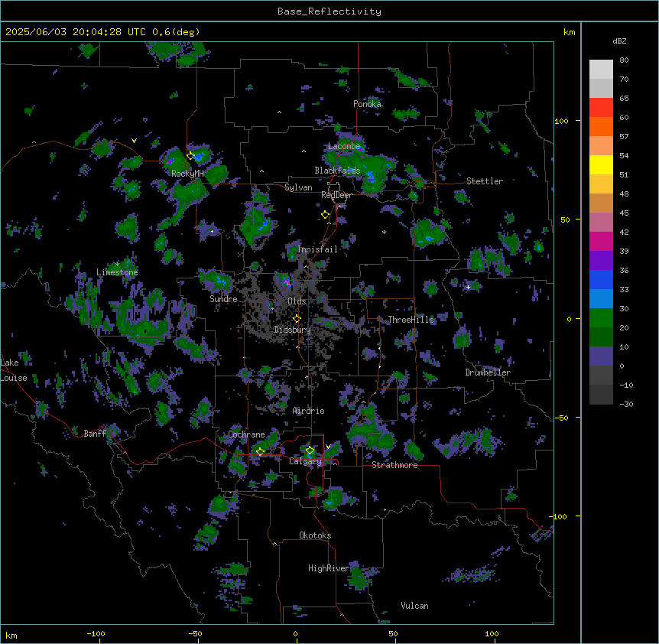Click the yellow diamond marker above Didsbury
This screenshot has width=659, height=644.
pyautogui.click(x=297, y=319)
